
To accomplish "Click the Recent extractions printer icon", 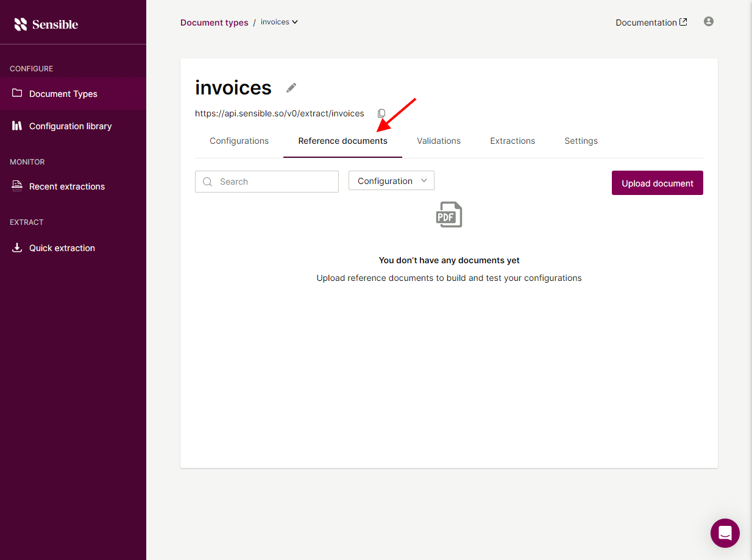I will (x=17, y=186).
